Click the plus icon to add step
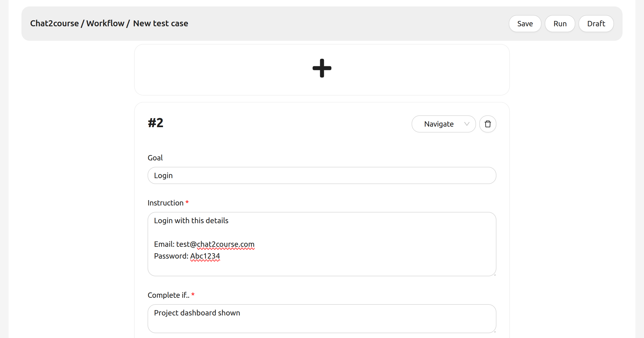The image size is (644, 338). click(x=322, y=68)
